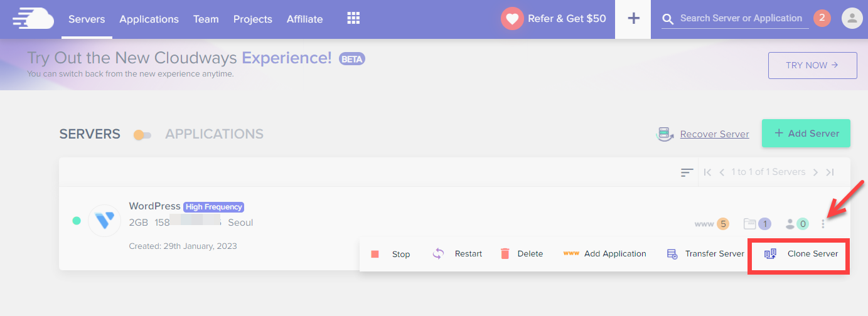Choose Clone Server from menu

point(800,254)
